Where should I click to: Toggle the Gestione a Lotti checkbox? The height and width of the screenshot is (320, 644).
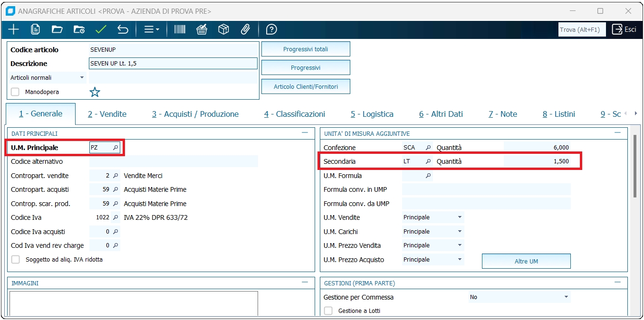[328, 311]
